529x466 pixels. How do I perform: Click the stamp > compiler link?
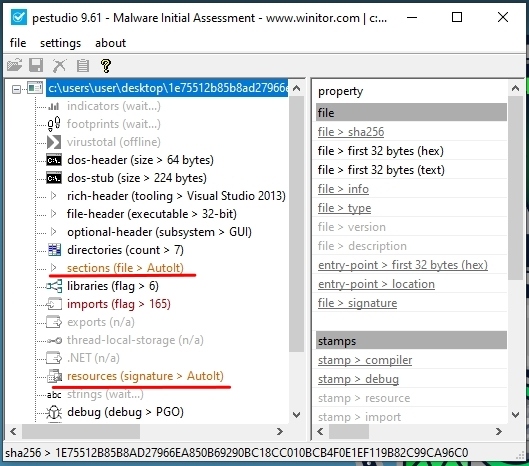[365, 360]
